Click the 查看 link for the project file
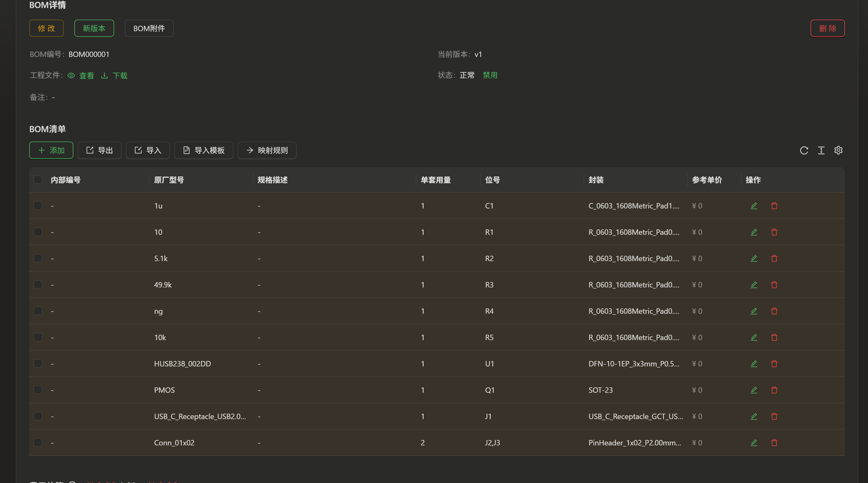The image size is (868, 483). (x=86, y=75)
